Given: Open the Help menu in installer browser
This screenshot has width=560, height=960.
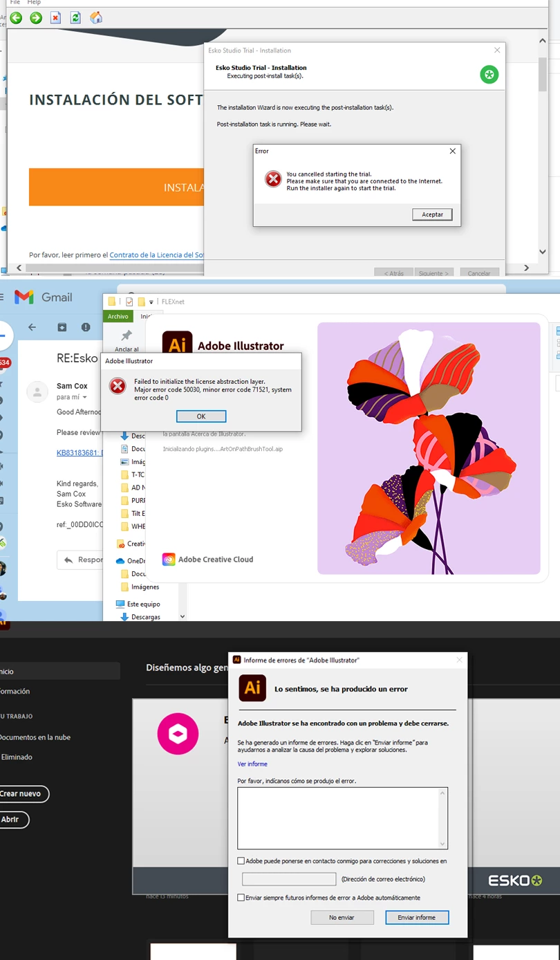Looking at the screenshot, I should click(x=34, y=3).
